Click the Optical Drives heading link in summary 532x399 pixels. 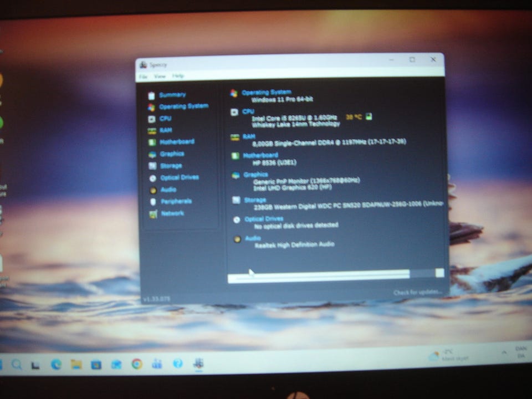pos(264,219)
